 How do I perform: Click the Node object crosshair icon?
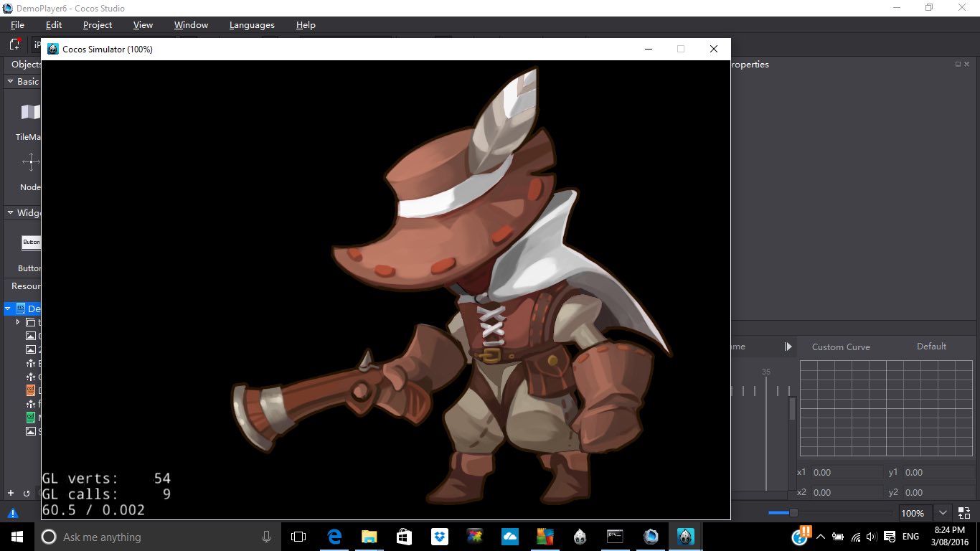[31, 161]
